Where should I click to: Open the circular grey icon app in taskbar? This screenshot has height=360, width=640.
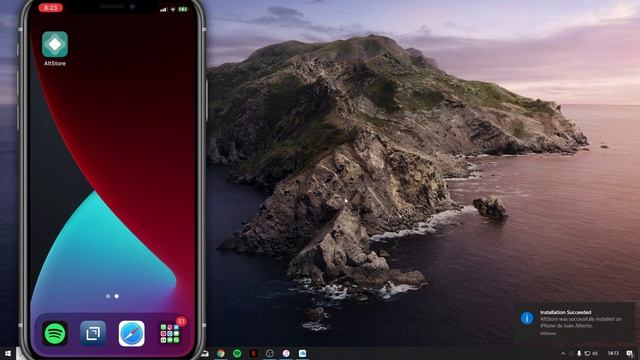point(270,353)
